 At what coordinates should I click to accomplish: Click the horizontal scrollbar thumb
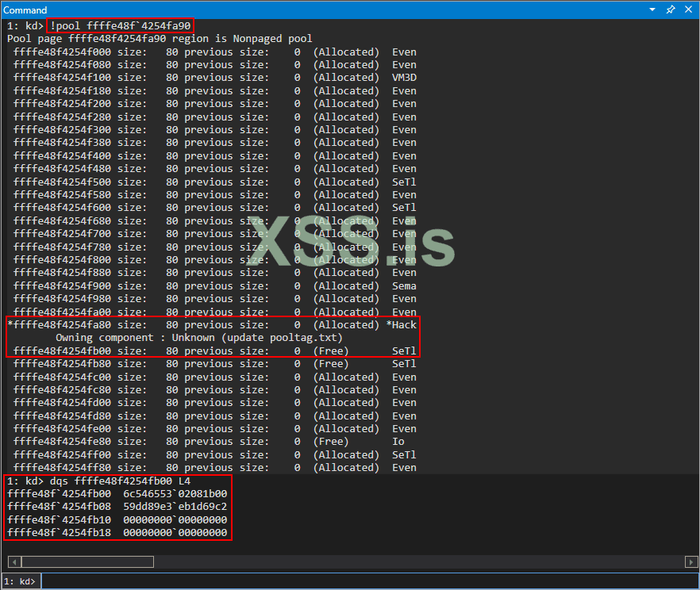tap(87, 562)
